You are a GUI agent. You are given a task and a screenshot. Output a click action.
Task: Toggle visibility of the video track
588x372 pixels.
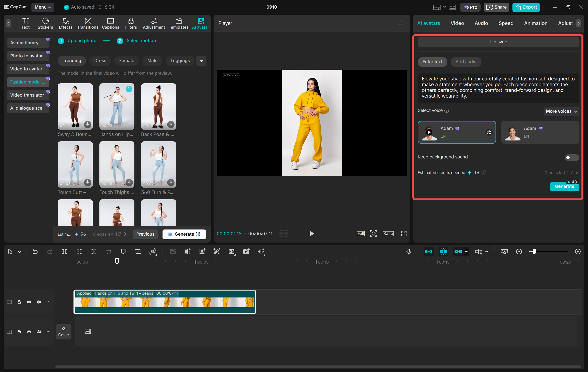click(29, 302)
